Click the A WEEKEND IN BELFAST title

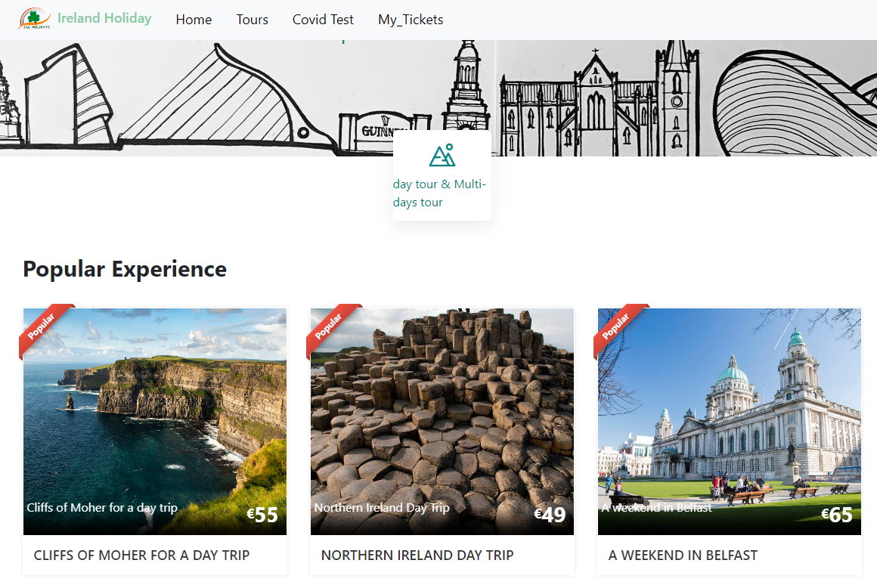(683, 555)
